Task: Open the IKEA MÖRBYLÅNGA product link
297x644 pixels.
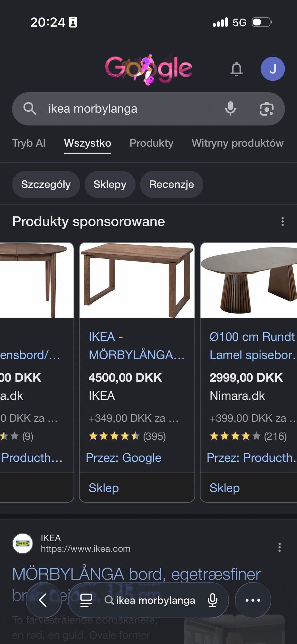Action: 136,346
